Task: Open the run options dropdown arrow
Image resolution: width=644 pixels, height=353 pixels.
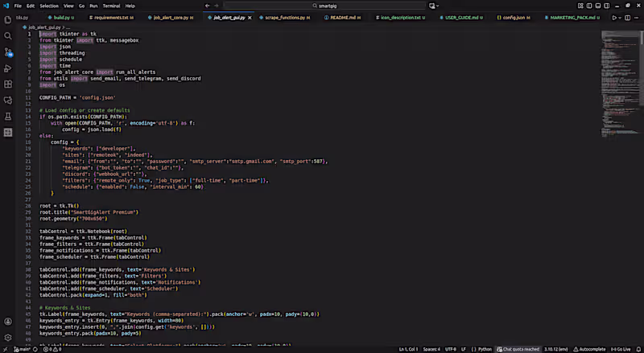Action: 620,18
